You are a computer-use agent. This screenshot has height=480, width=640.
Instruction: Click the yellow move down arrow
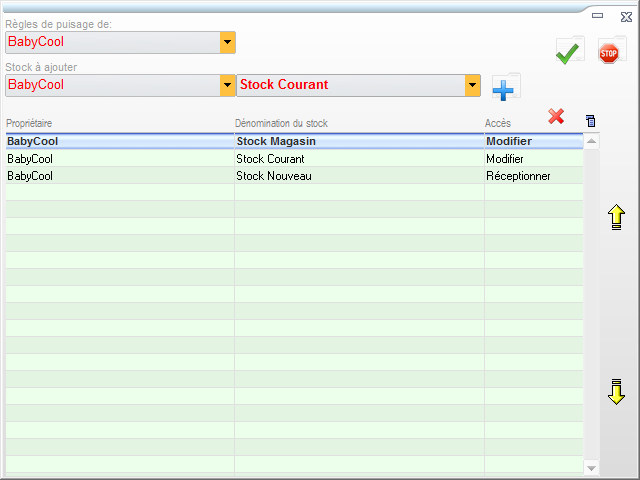(x=616, y=392)
